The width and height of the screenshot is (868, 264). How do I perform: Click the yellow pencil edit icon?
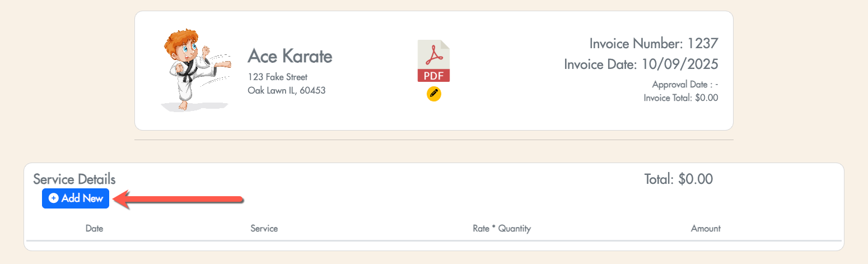tap(434, 94)
